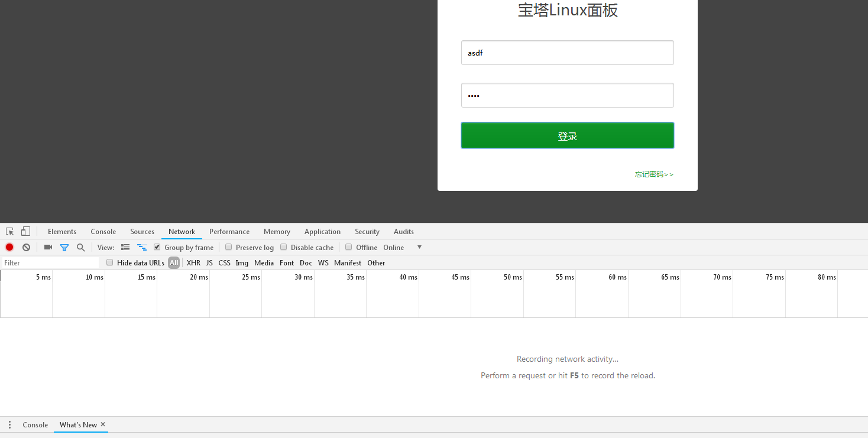This screenshot has height=438, width=868.
Task: Toggle the filter funnel icon
Action: (x=64, y=248)
